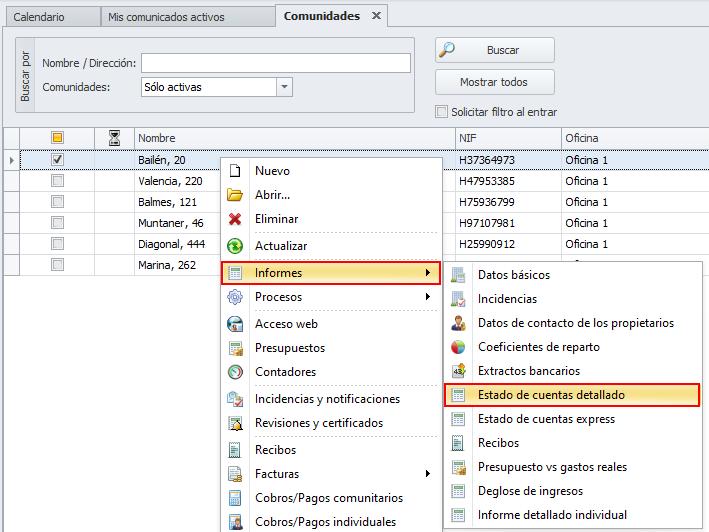Sort by the Oficina column header
Screen dimensions: 709x532
(x=635, y=138)
